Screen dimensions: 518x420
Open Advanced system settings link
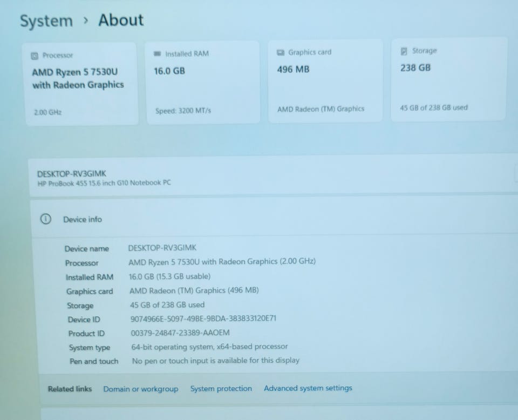(308, 388)
